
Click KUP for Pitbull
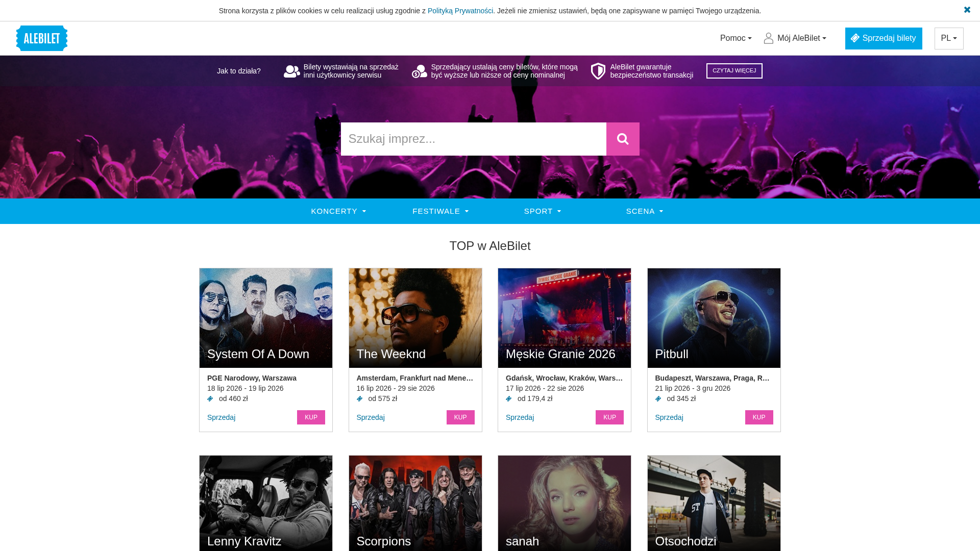[x=759, y=417]
